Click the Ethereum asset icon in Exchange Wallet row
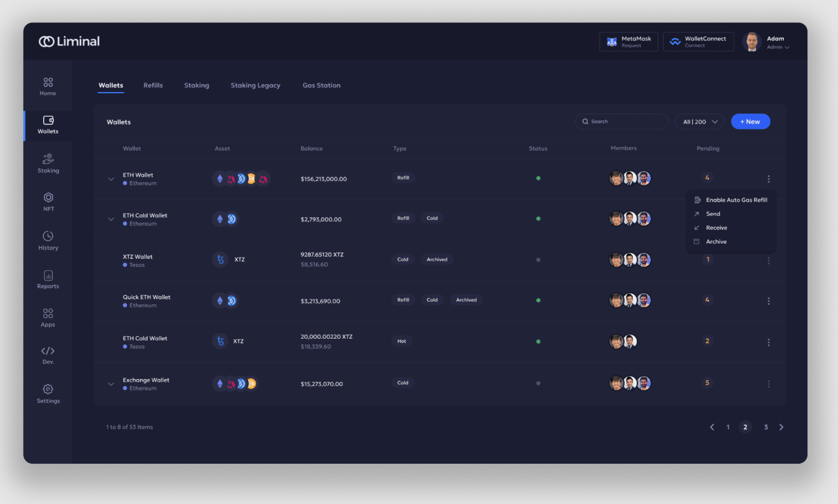 pyautogui.click(x=220, y=384)
